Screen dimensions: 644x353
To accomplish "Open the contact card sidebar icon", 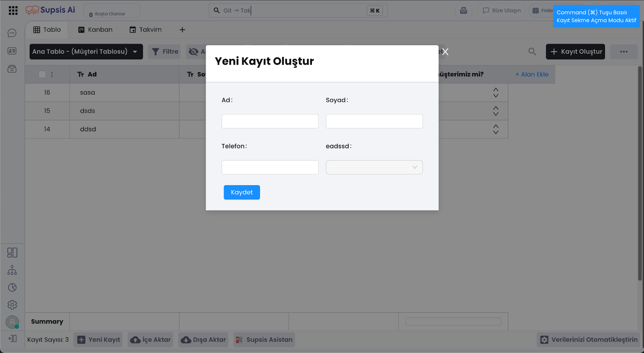I will [x=12, y=51].
